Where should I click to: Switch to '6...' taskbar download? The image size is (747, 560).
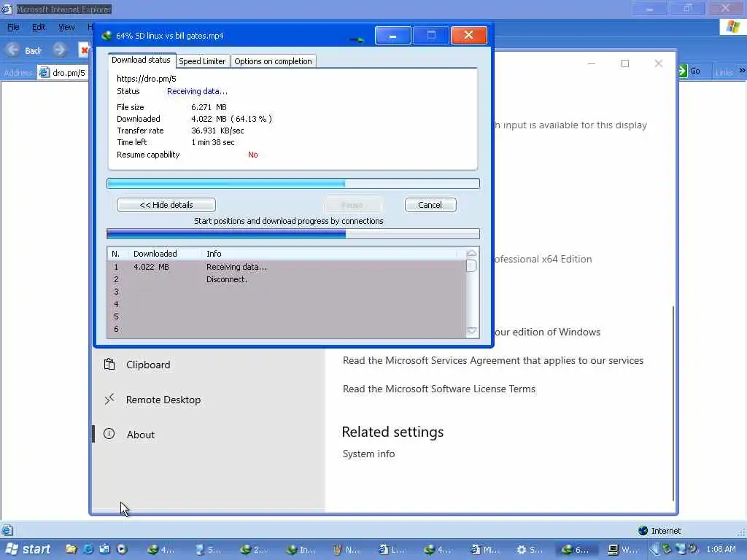click(x=576, y=550)
